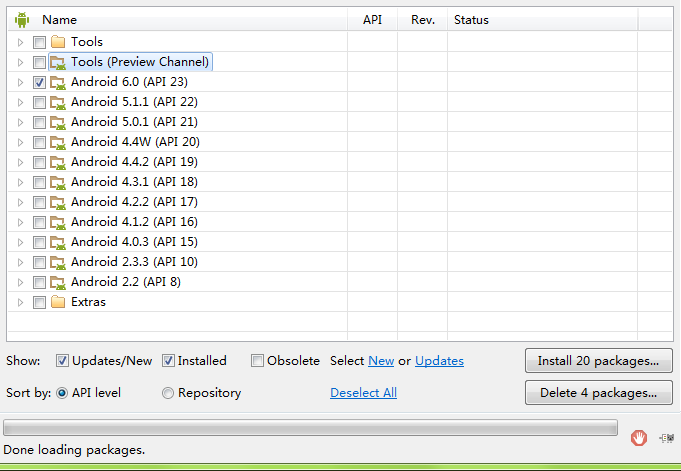This screenshot has height=471, width=681.
Task: Click the Android 2.2 (API 8) package icon
Action: (58, 282)
